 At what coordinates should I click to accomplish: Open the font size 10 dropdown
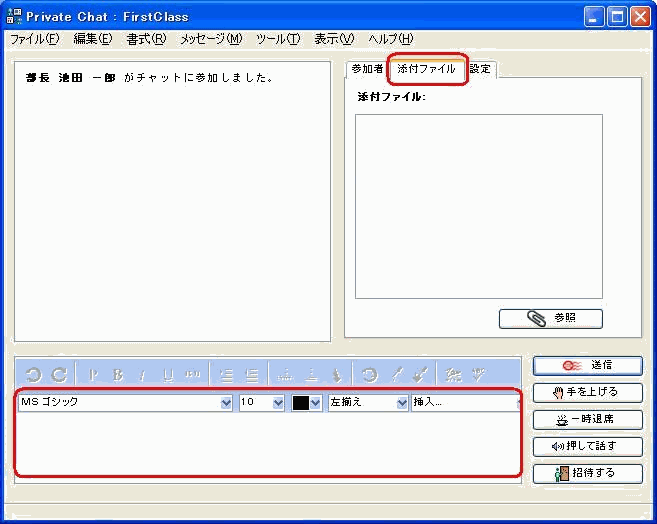click(278, 402)
